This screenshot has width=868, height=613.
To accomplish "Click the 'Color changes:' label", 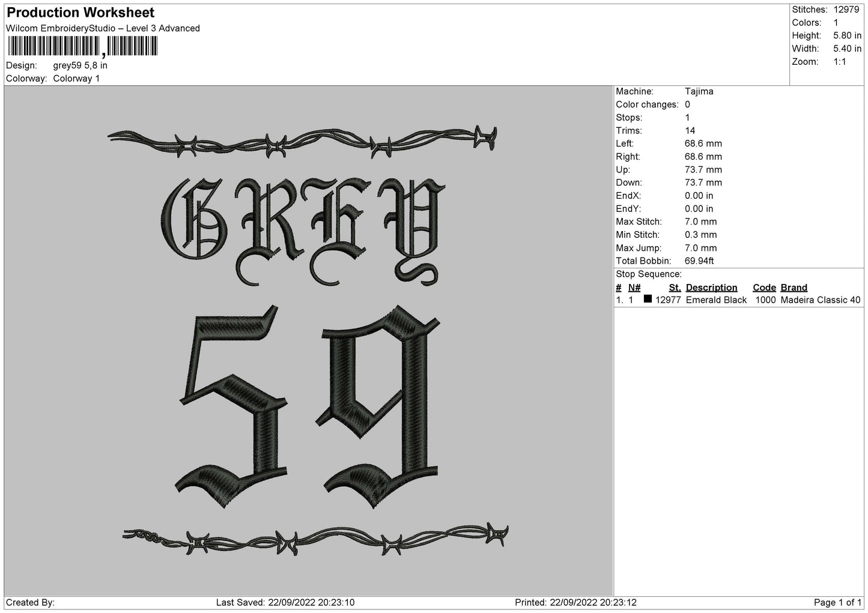I will [x=646, y=104].
